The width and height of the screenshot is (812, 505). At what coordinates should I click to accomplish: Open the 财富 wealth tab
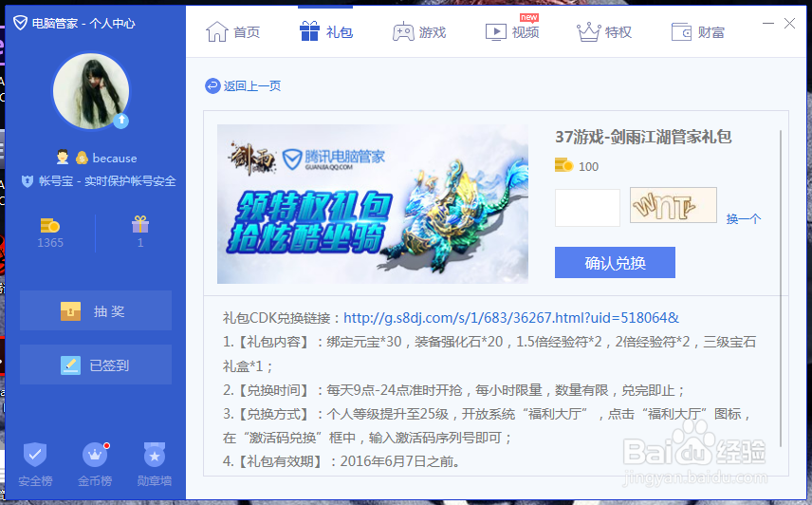coord(697,32)
